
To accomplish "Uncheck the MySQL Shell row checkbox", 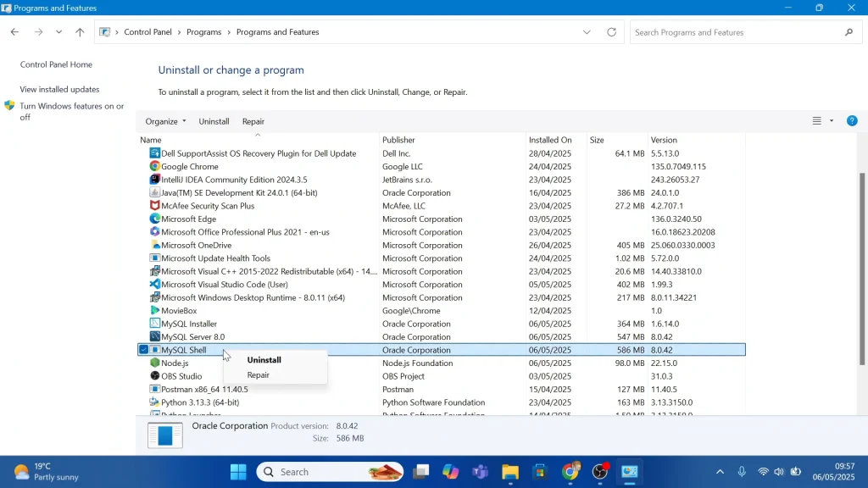I will pyautogui.click(x=143, y=350).
